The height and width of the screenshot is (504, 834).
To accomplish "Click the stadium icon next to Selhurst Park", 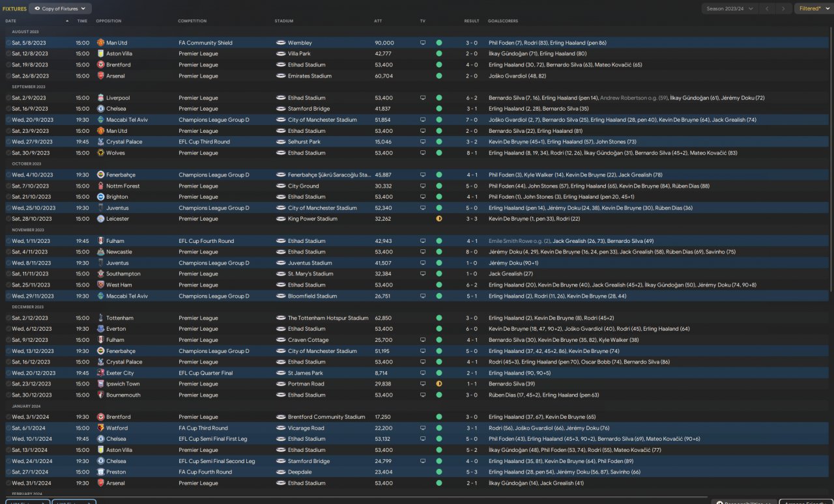I will (x=281, y=142).
